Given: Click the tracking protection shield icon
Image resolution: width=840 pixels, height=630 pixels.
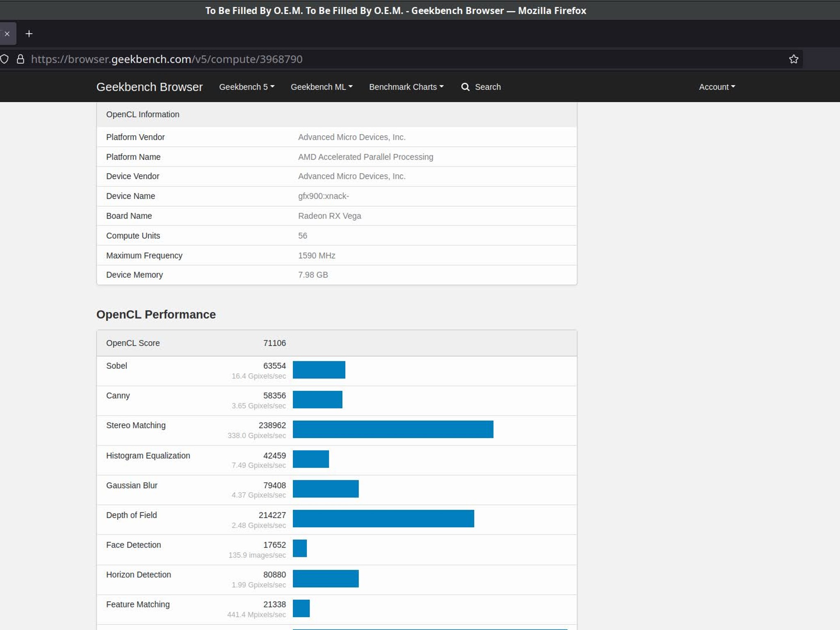Looking at the screenshot, I should tap(4, 59).
